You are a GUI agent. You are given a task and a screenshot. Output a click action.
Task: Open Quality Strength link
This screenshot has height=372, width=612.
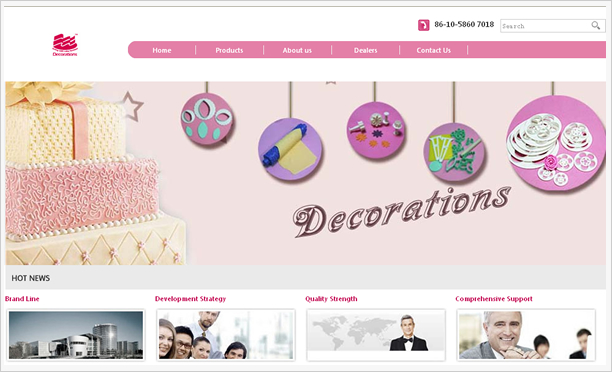[331, 299]
